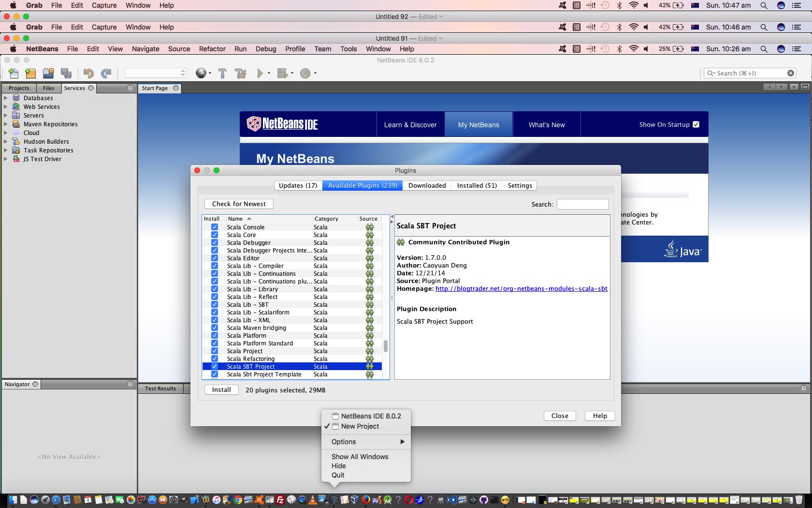Image resolution: width=812 pixels, height=508 pixels.
Task: Click the Save All toolbar icon
Action: click(66, 73)
